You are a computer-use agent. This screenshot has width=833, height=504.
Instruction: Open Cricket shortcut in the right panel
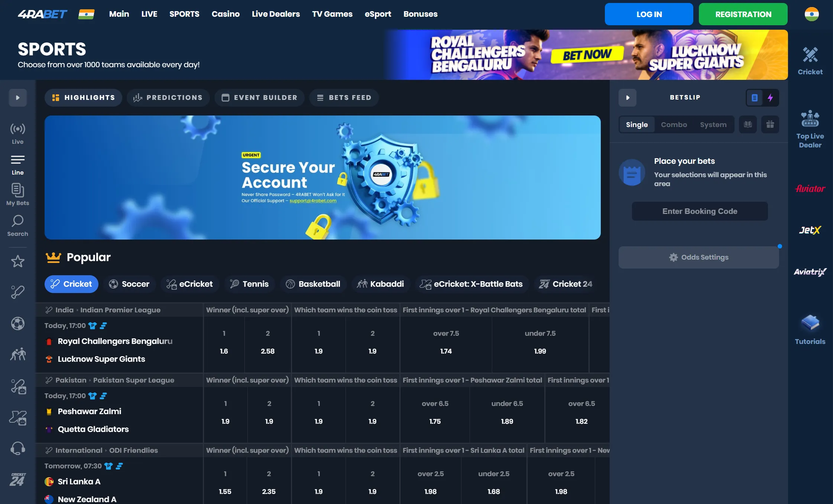coord(810,61)
